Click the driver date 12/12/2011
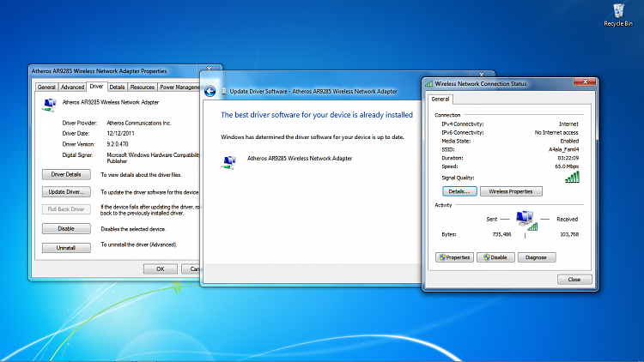 (x=120, y=133)
